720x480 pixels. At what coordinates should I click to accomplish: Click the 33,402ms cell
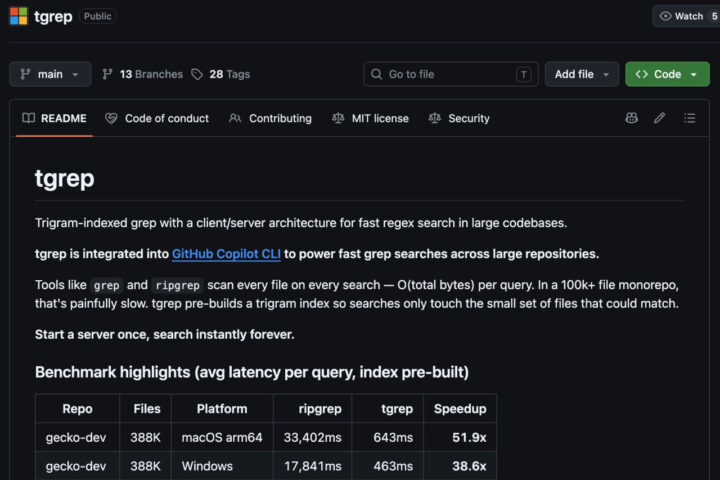(313, 437)
